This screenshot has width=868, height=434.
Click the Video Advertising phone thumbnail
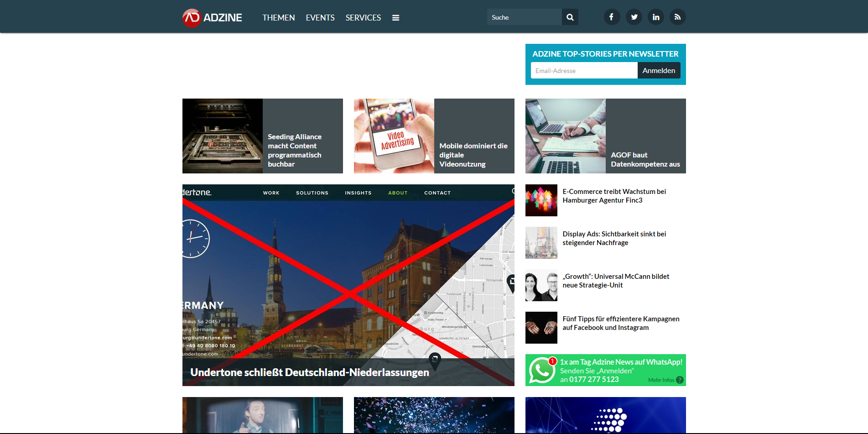pyautogui.click(x=394, y=136)
